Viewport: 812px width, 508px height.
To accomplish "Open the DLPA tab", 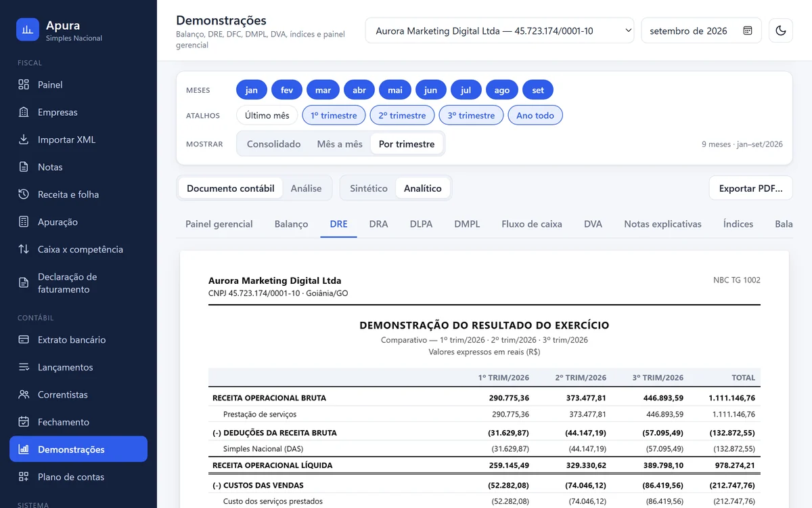I will click(421, 224).
